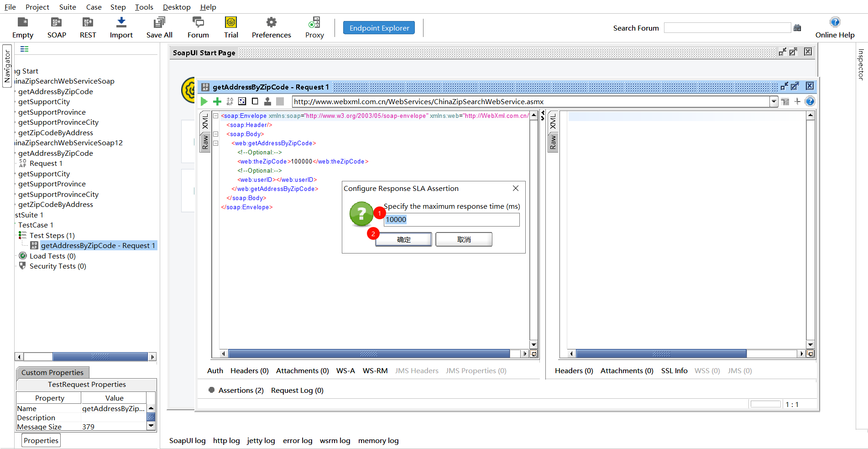Viewport: 868px width, 449px height.
Task: Click the Trial toolbar icon
Action: click(x=231, y=27)
